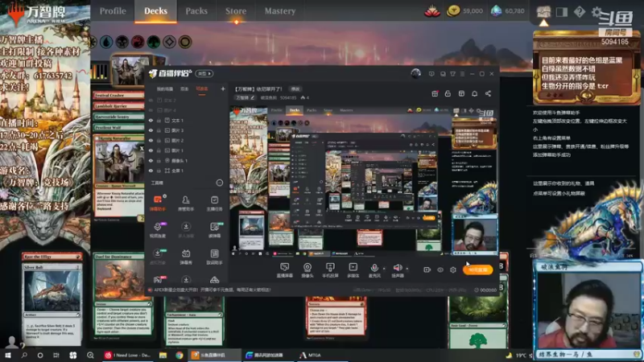Click the unlock padlock icon in stream header
Viewport: 644px width, 362px height.
click(x=448, y=93)
